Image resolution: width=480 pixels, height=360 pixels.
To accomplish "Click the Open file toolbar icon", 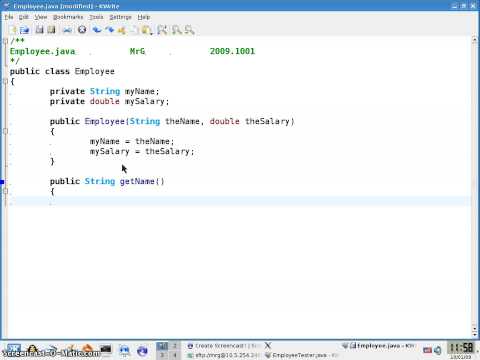I will 25,30.
